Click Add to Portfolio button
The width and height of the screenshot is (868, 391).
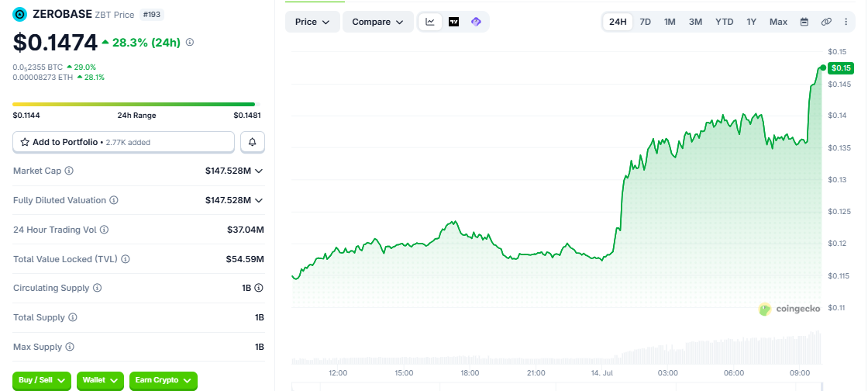(123, 142)
